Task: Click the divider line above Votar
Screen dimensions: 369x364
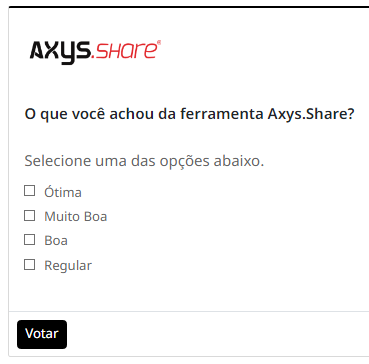Action: 189,312
